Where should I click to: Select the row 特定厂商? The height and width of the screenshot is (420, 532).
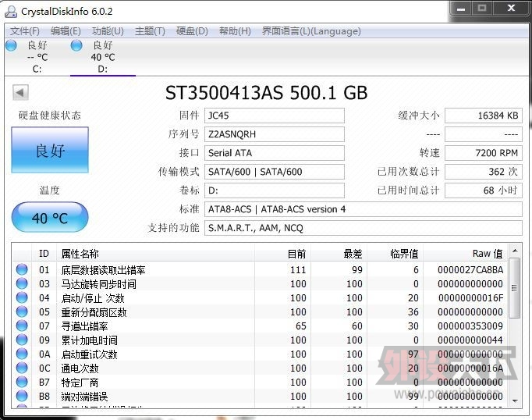(261, 382)
